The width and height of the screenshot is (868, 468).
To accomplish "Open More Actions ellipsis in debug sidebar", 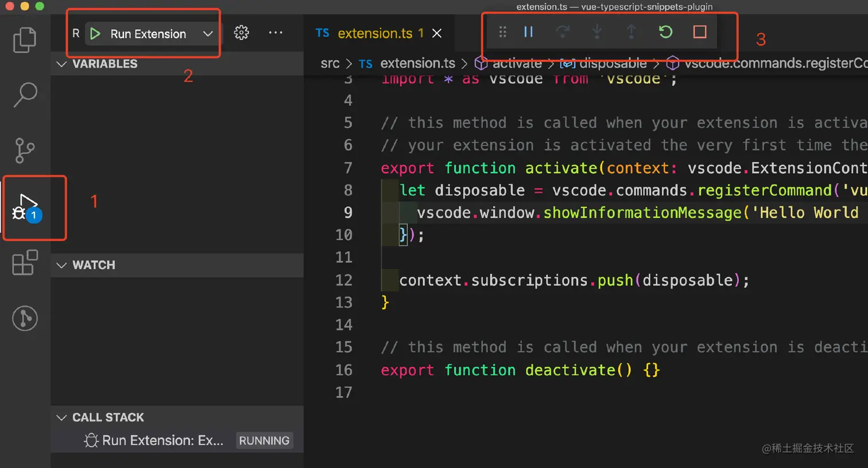I will [x=276, y=33].
